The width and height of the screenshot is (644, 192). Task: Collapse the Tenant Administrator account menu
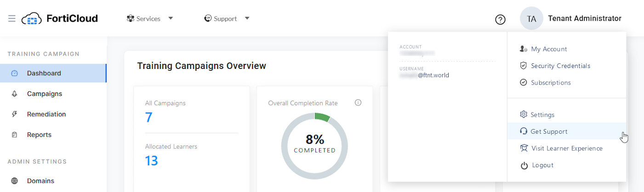pyautogui.click(x=584, y=19)
